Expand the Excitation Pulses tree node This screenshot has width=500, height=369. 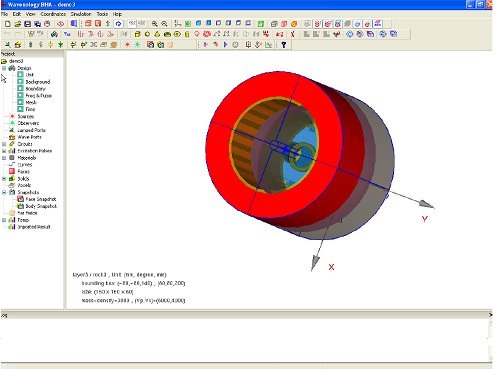4,151
